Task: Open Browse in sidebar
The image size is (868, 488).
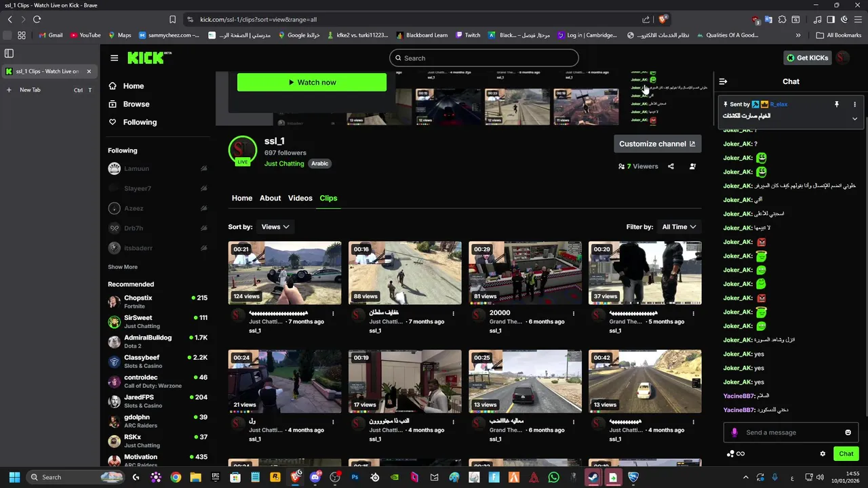Action: tap(129, 104)
